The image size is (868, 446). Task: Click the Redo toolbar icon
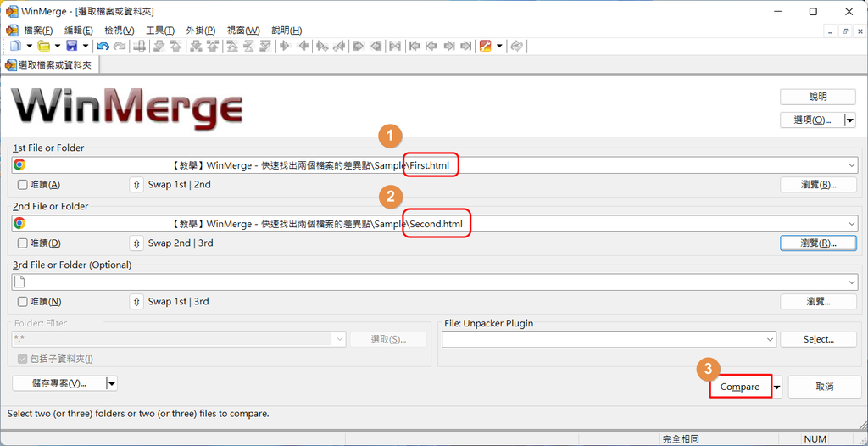(x=119, y=46)
